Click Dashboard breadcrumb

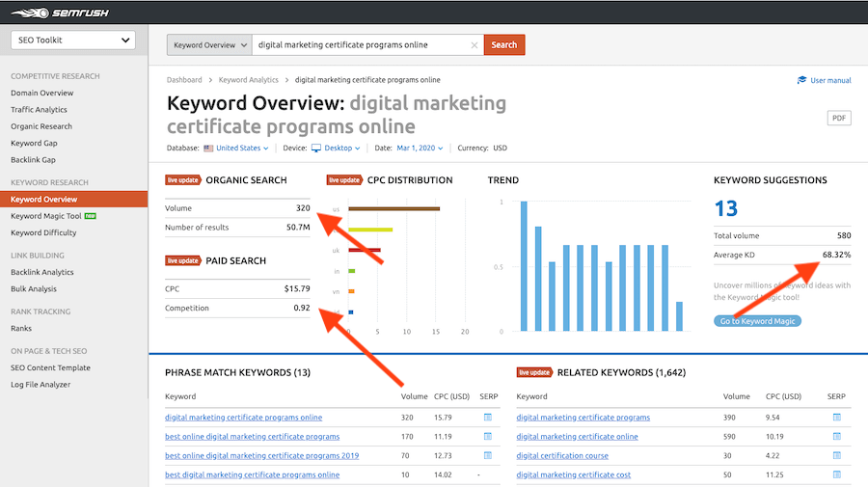[x=184, y=80]
